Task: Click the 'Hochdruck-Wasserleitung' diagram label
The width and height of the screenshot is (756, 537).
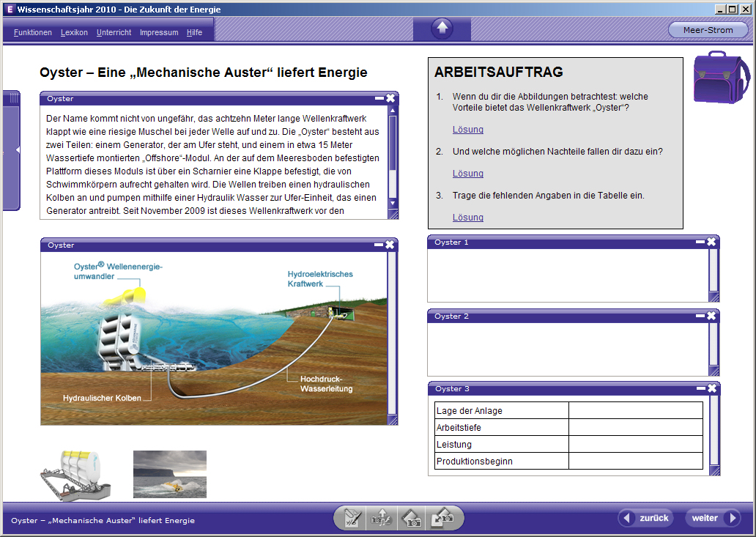Action: tap(327, 384)
